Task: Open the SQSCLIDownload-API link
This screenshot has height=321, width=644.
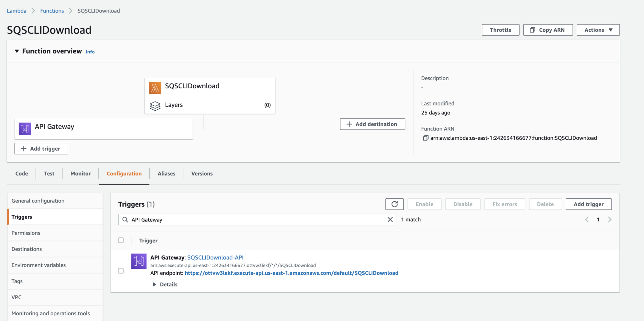Action: (215, 257)
